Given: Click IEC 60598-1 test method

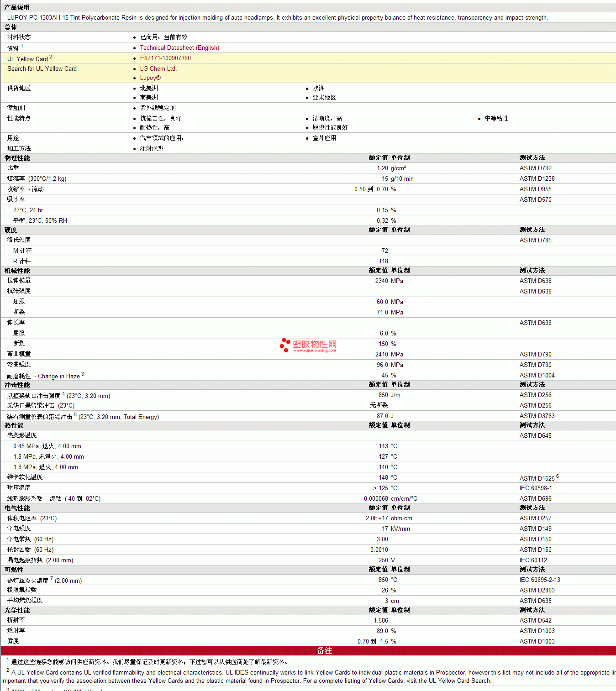Looking at the screenshot, I should click(x=535, y=488).
